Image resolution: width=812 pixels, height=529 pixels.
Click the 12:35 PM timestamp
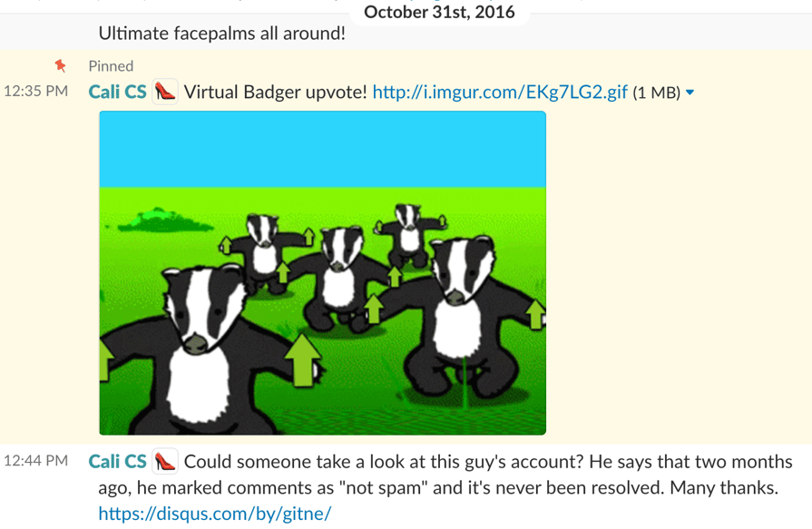pyautogui.click(x=35, y=91)
